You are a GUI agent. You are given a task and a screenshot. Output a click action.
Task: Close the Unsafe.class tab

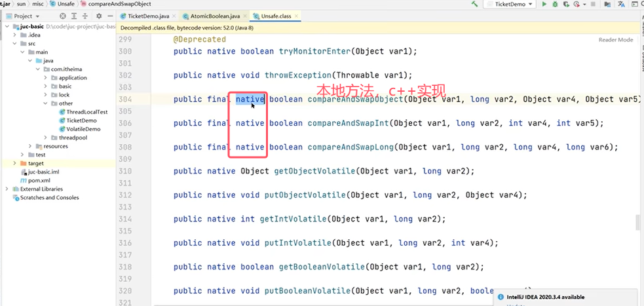point(296,16)
